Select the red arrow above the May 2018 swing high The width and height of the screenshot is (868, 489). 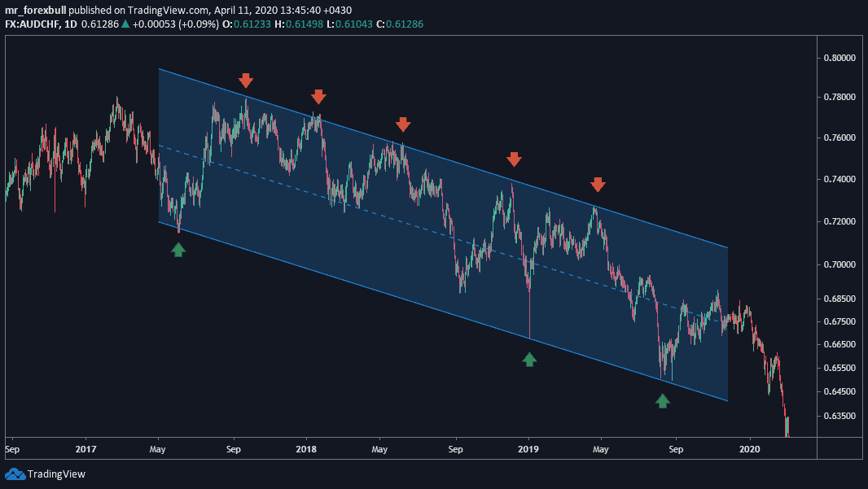pyautogui.click(x=404, y=124)
